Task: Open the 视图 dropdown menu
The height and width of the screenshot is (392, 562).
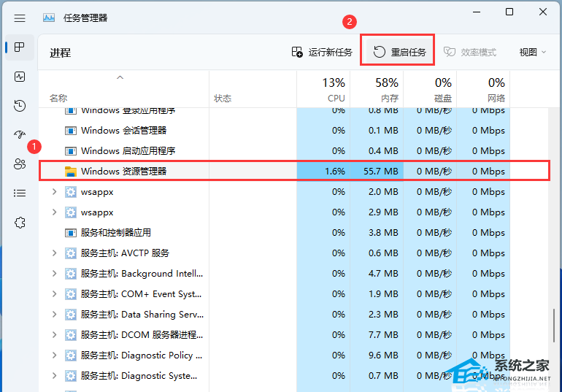Action: point(533,52)
